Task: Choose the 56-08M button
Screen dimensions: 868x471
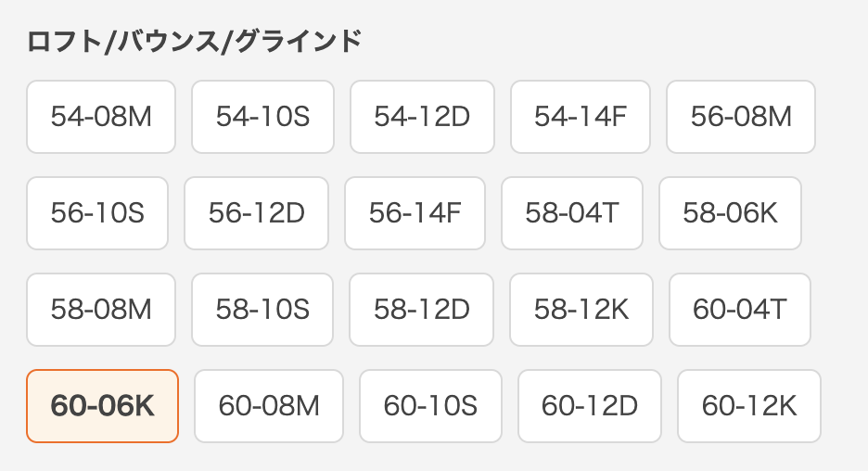Action: (x=741, y=117)
